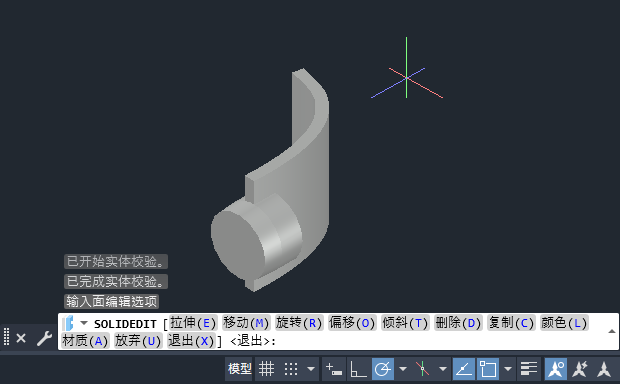Choose the 旋转(R) rotate option
Viewport: 620px width, 384px height.
tap(299, 323)
